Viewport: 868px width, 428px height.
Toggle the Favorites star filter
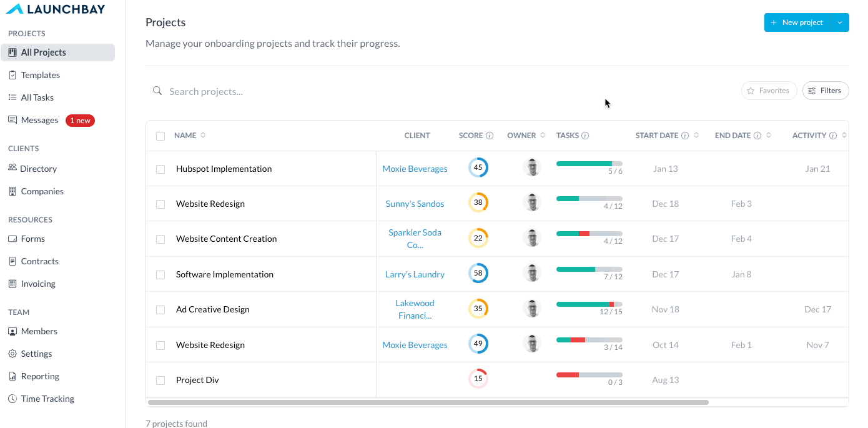coord(769,91)
